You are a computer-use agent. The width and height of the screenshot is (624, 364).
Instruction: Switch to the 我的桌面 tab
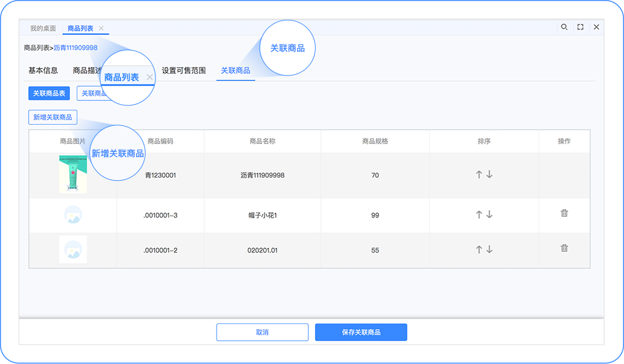click(43, 29)
